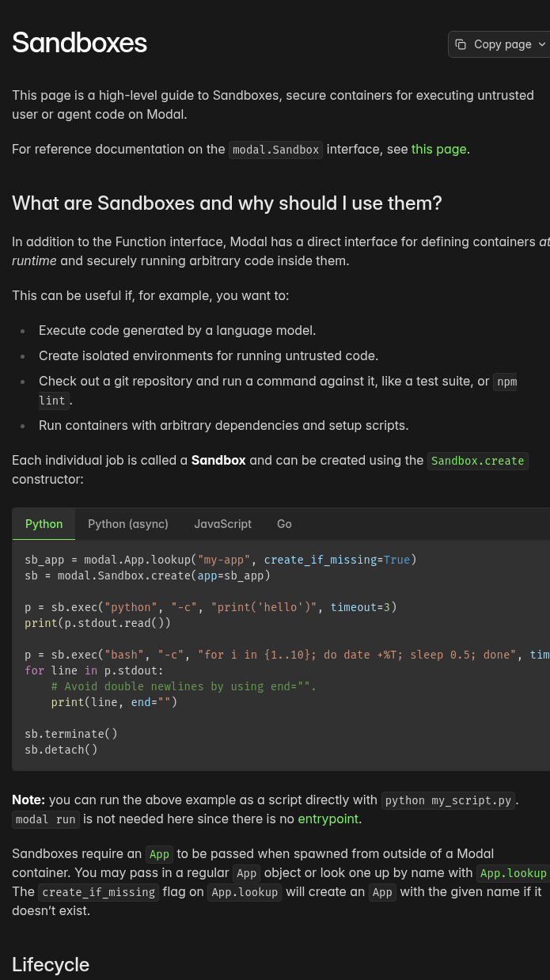Click the 'Create isolated environments' bullet
The image size is (550, 980).
pyautogui.click(x=209, y=355)
